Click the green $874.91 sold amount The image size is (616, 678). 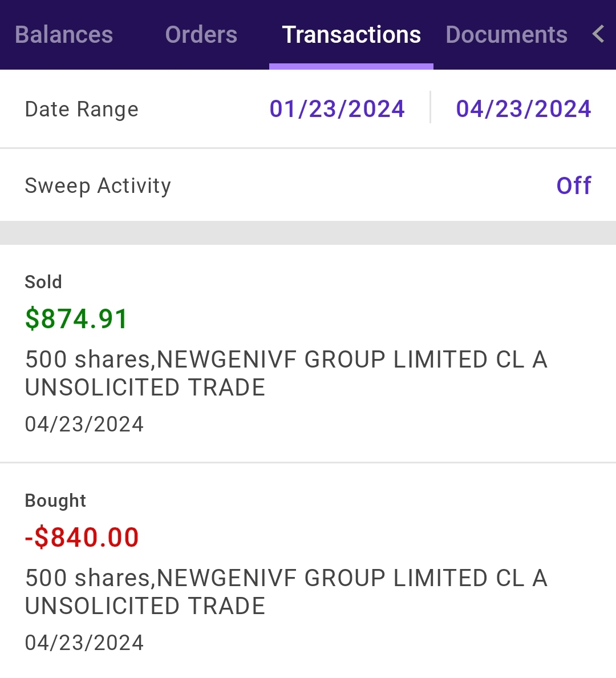click(x=76, y=318)
